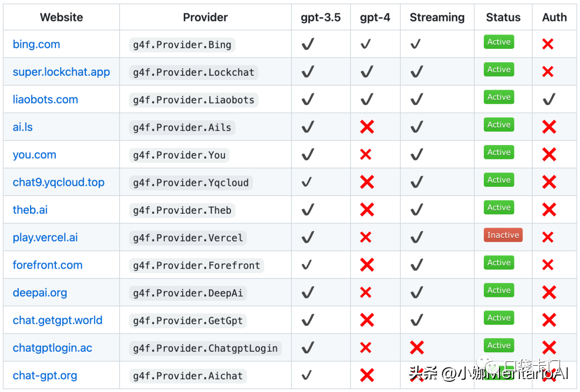Click the Website column header

pyautogui.click(x=61, y=17)
